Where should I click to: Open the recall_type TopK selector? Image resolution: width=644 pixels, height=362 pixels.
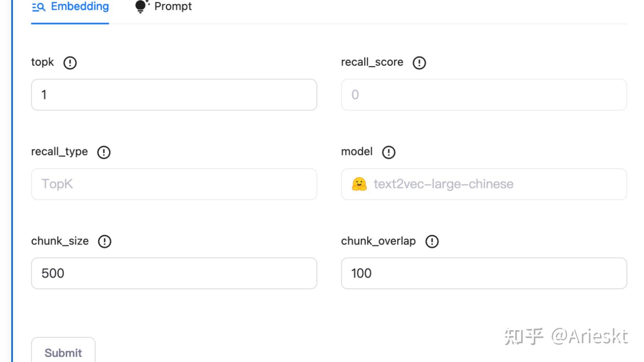pos(174,184)
